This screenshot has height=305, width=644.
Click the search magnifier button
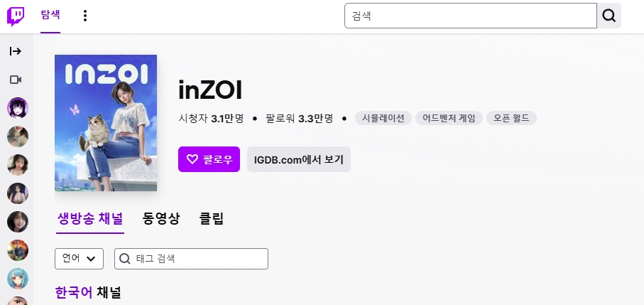coord(609,16)
